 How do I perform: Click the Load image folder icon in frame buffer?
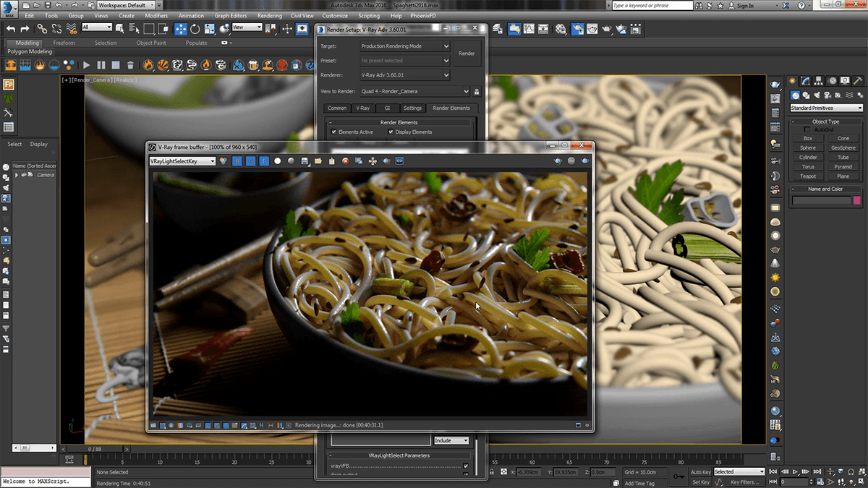318,160
